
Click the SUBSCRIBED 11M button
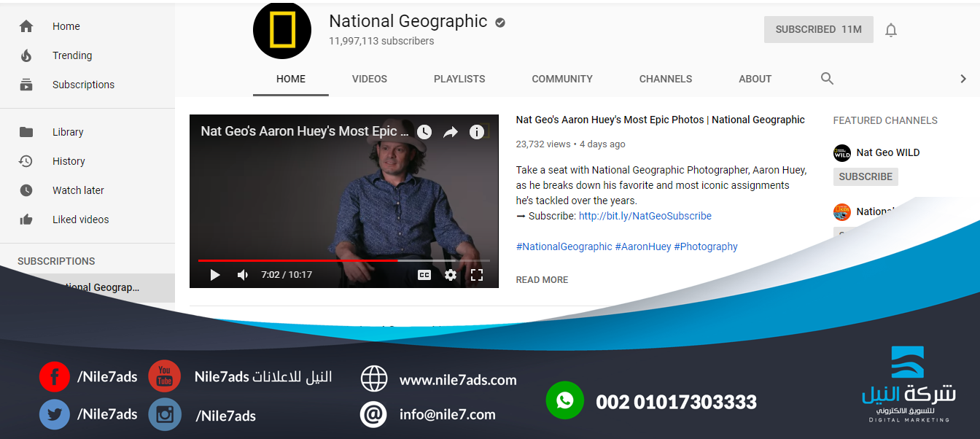(819, 30)
